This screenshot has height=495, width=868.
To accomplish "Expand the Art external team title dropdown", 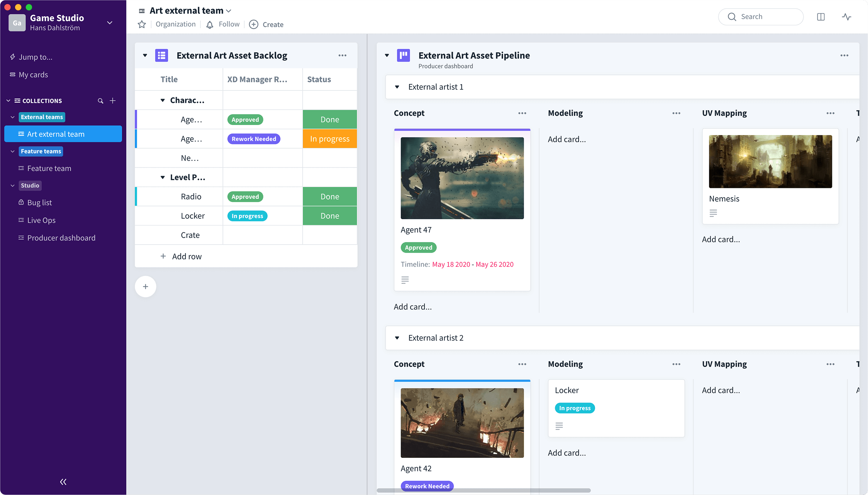I will [229, 11].
